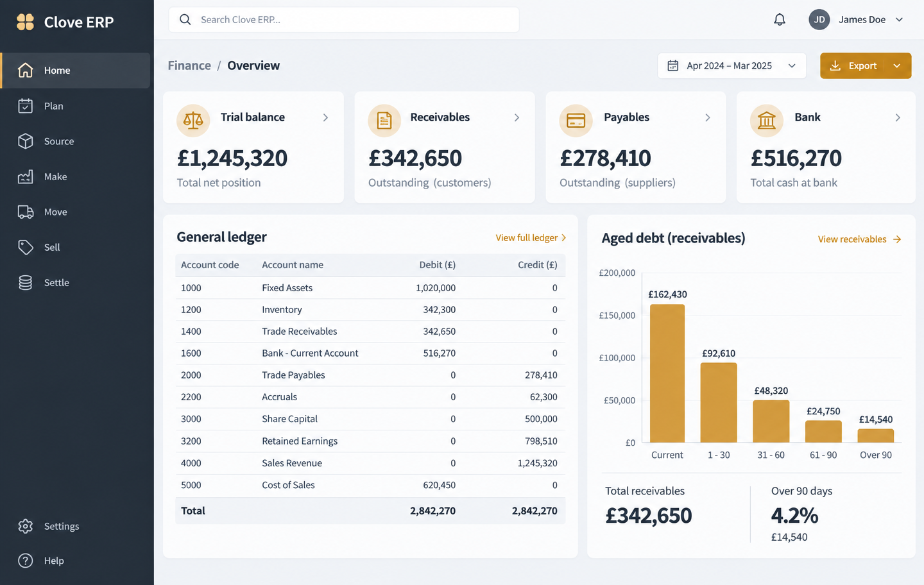924x585 pixels.
Task: Expand the Trial balance card chevron
Action: coord(325,117)
